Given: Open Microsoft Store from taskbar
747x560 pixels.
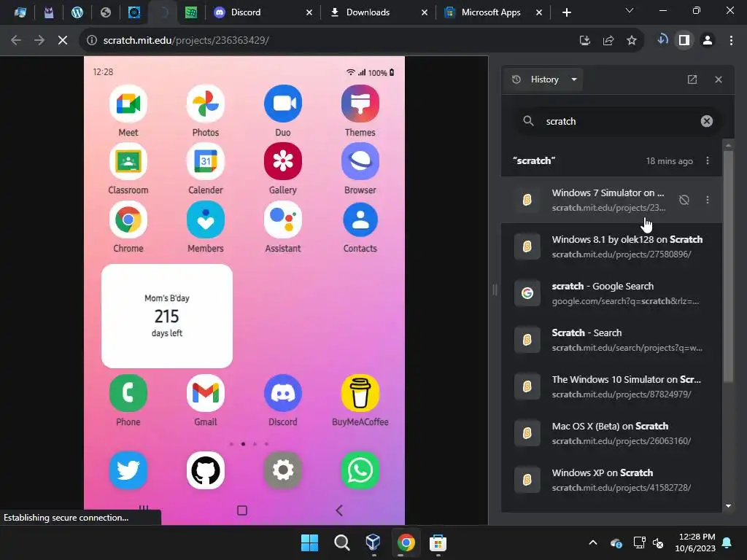Looking at the screenshot, I should click(x=438, y=542).
